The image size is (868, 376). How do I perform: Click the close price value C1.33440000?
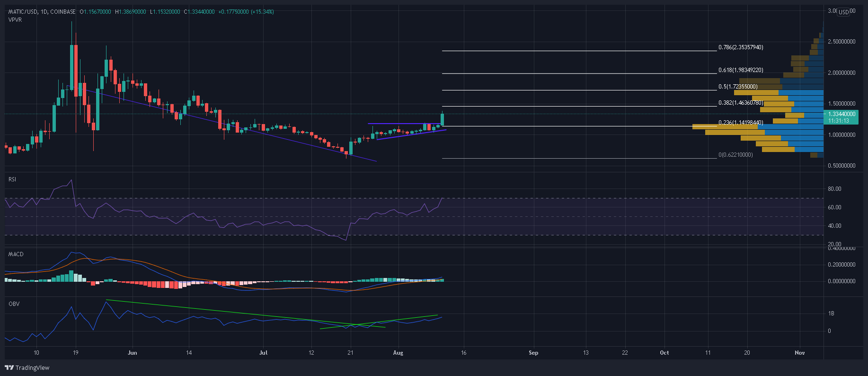199,12
